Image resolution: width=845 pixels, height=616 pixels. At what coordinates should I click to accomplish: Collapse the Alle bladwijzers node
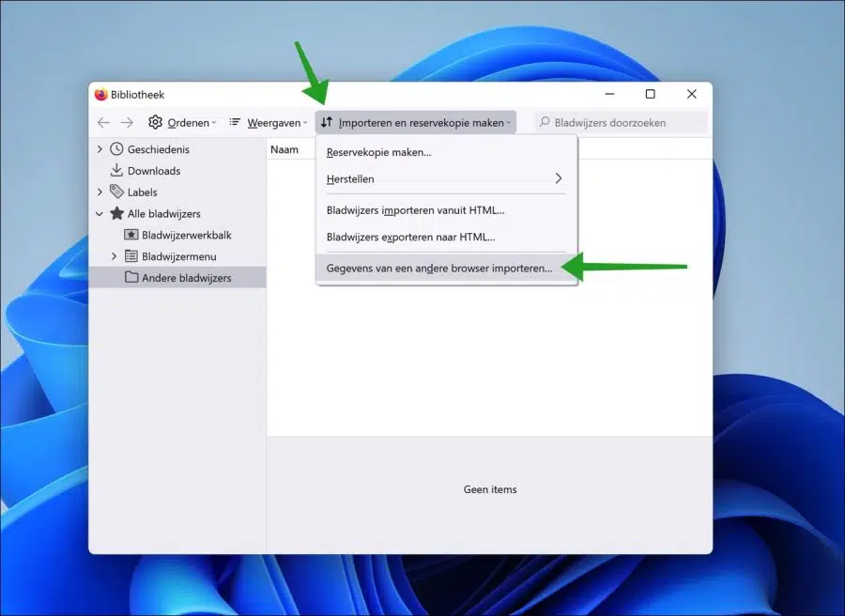(100, 213)
